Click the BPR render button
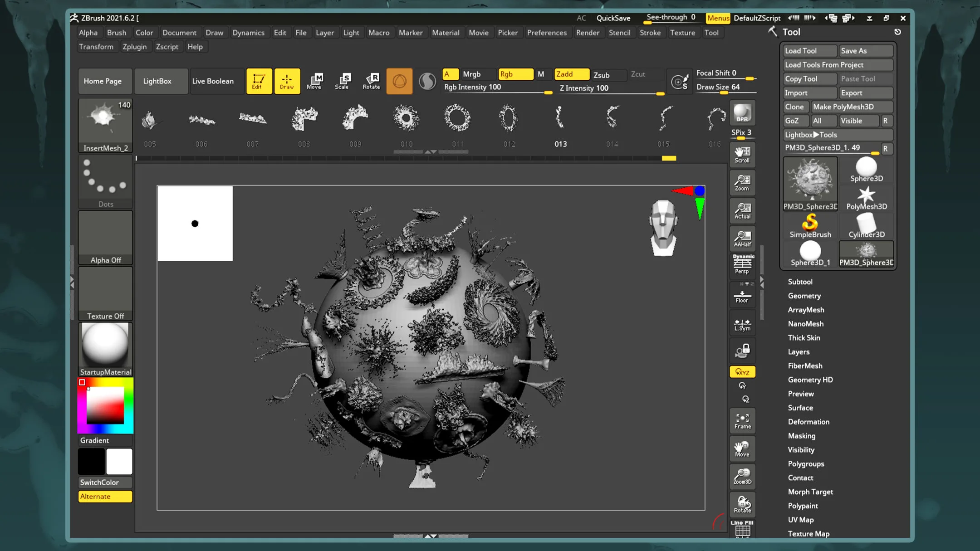This screenshot has height=551, width=980. coord(742,113)
